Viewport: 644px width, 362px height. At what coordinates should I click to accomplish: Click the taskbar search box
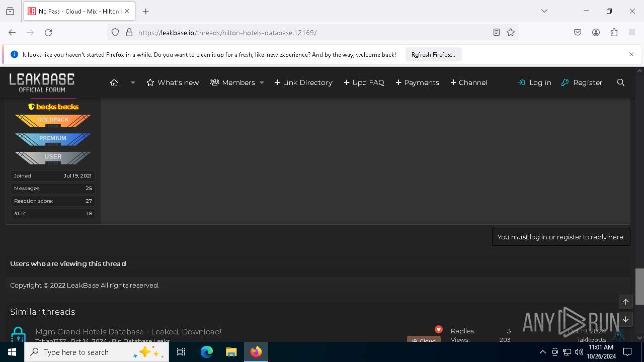97,352
